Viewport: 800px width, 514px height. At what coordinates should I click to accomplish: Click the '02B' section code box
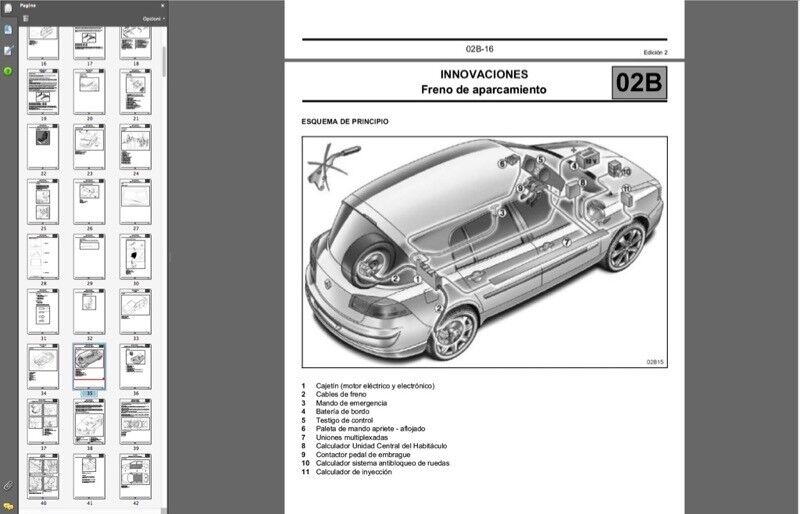tap(639, 83)
